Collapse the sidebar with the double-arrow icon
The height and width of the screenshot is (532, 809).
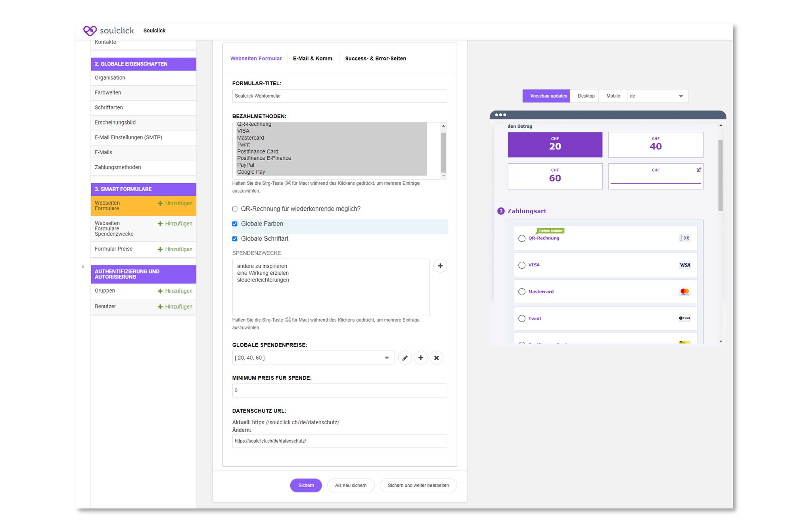[x=83, y=267]
